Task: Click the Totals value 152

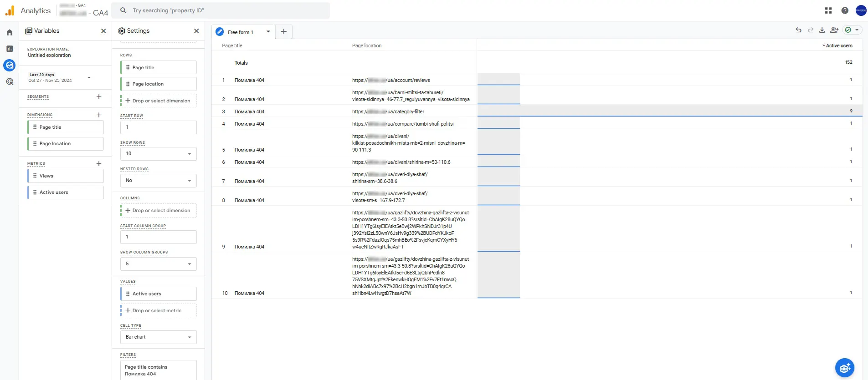Action: point(848,62)
